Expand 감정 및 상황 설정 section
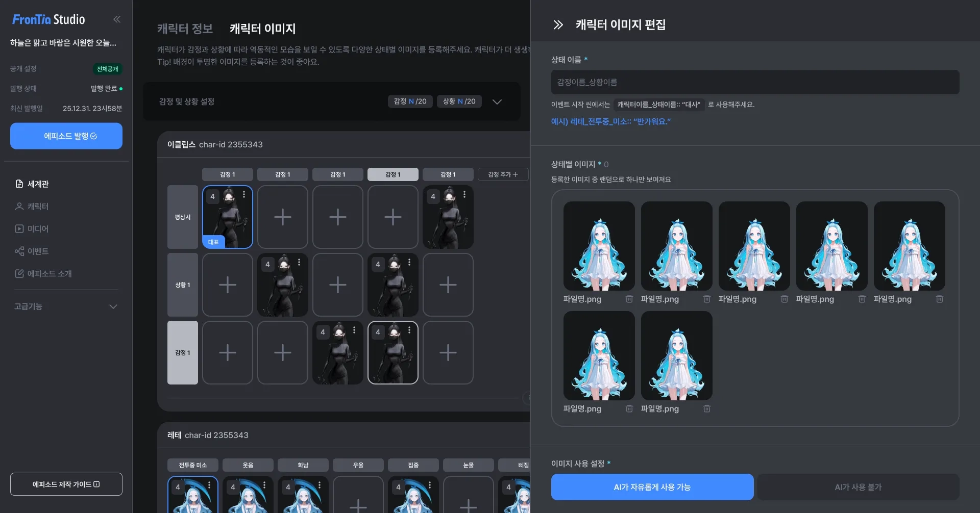This screenshot has width=980, height=513. [497, 101]
